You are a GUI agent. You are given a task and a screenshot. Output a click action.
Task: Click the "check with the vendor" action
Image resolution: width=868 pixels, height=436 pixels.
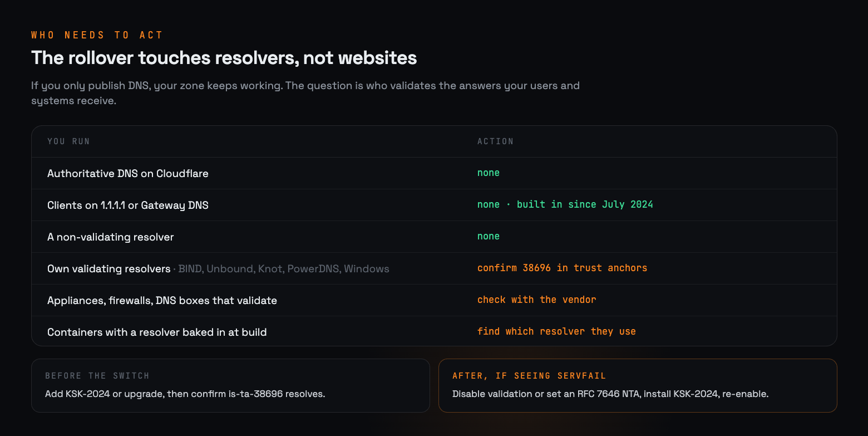point(537,300)
